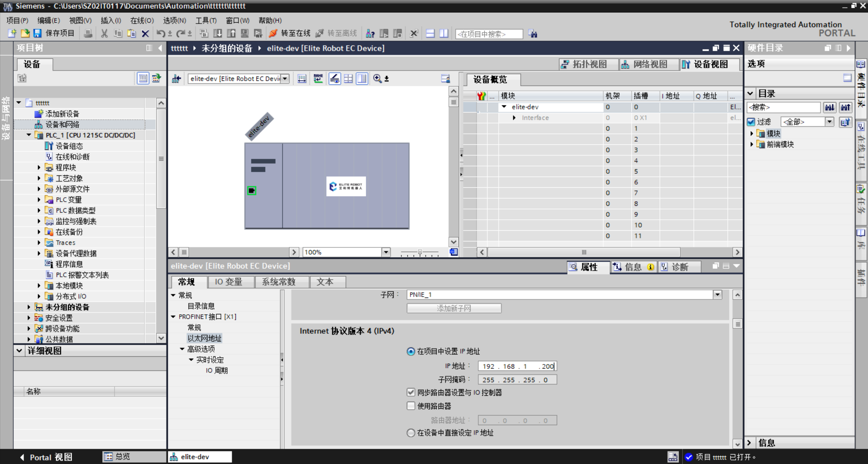Click the Undo arrow icon
Image resolution: width=868 pixels, height=464 pixels.
point(161,33)
